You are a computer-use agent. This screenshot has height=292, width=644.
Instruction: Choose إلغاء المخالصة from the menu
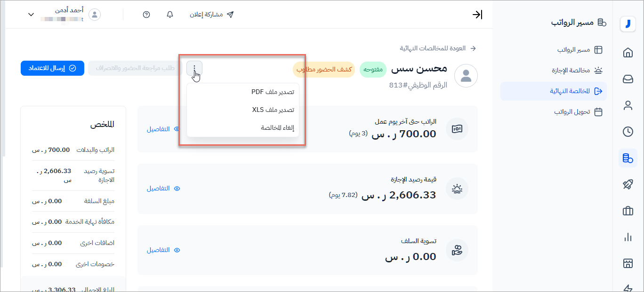coord(278,128)
